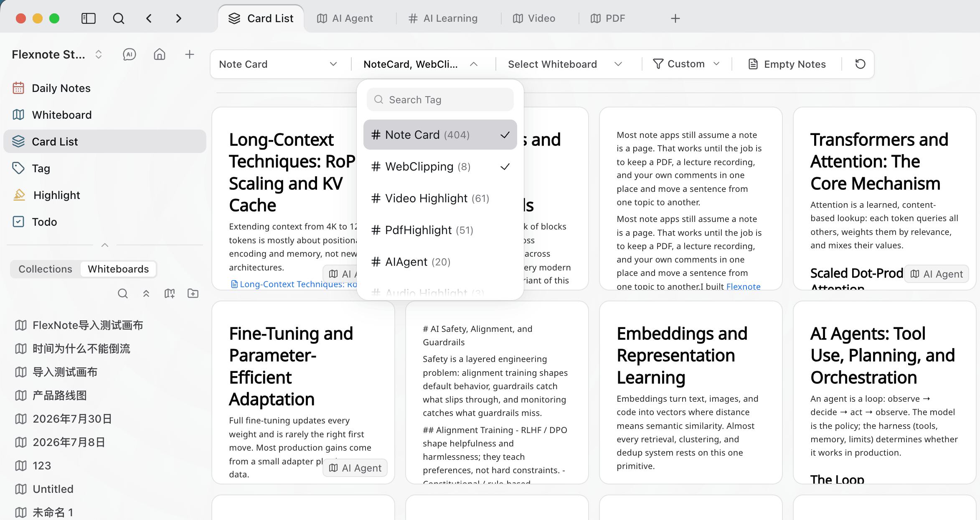Create new whiteboard with map-plus icon
The height and width of the screenshot is (520, 980).
click(170, 293)
